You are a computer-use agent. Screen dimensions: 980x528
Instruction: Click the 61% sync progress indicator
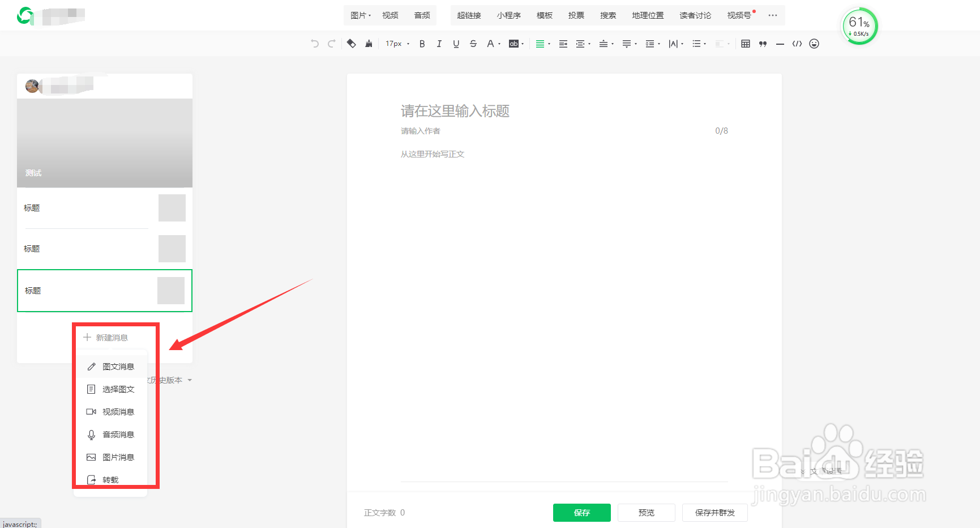[859, 25]
